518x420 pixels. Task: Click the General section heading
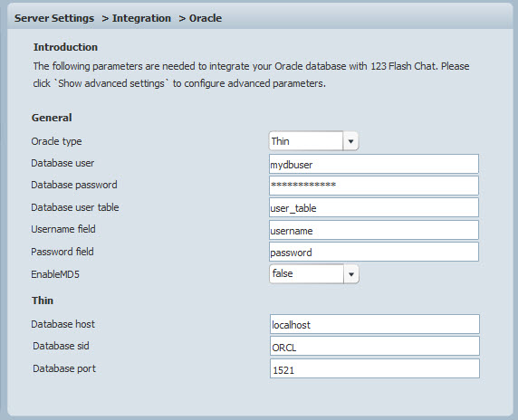pyautogui.click(x=52, y=118)
